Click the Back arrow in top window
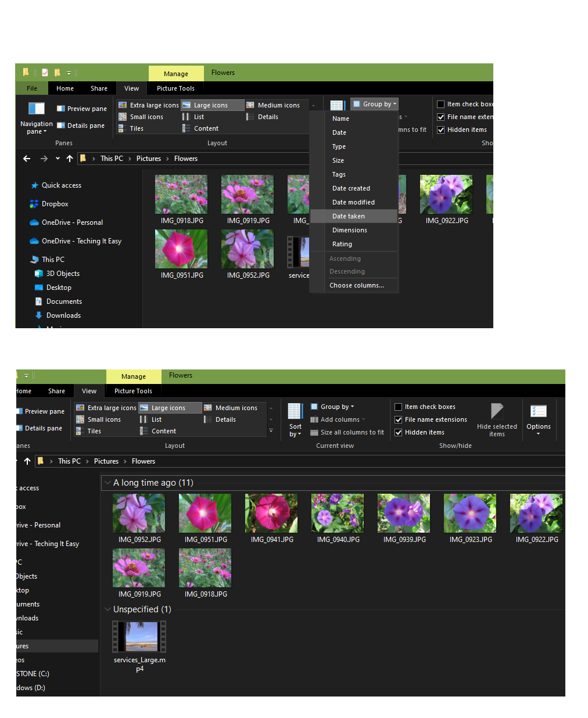Screen dimensions: 588x718 (x=27, y=159)
